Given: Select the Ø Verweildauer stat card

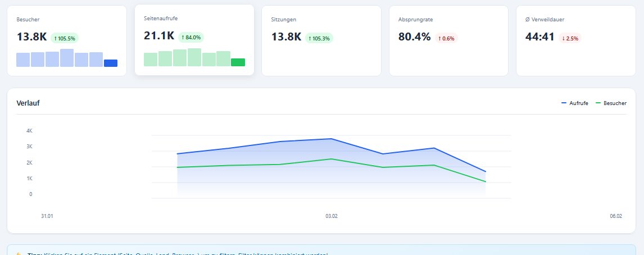Looking at the screenshot, I should pyautogui.click(x=576, y=40).
